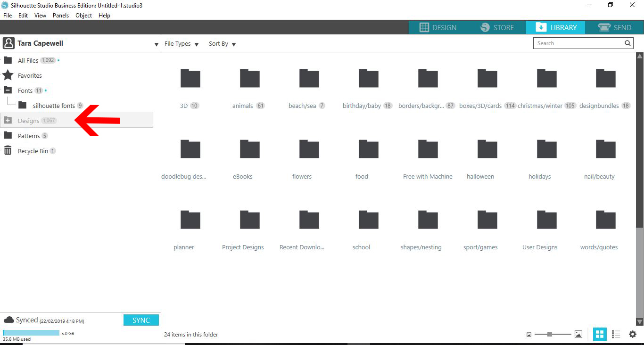Screen dimensions: 644x345
Task: Open the words/quotes folder
Action: pos(606,220)
